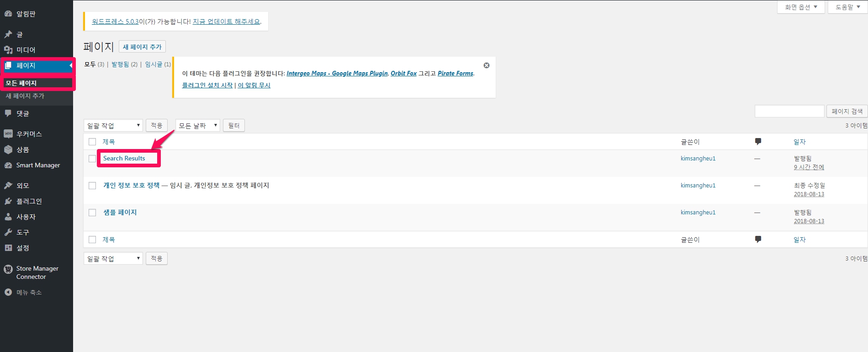Tick the checkbox for 샘플 페이지
Viewport: 868px width, 352px height.
point(92,213)
